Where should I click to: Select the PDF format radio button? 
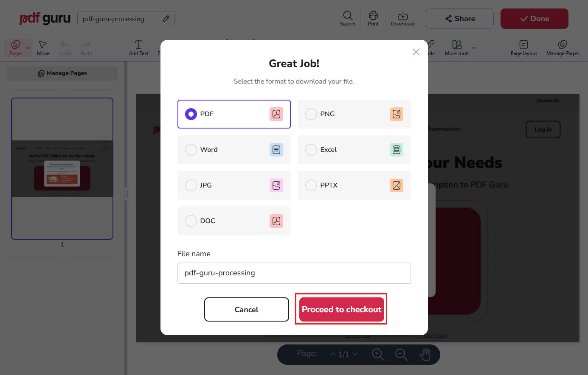tap(191, 114)
